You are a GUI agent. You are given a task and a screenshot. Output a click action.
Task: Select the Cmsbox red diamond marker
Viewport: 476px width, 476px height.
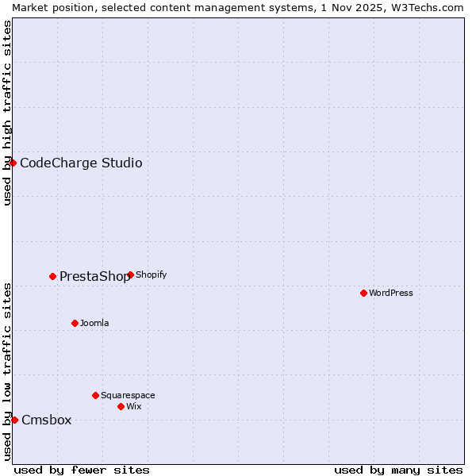(14, 420)
